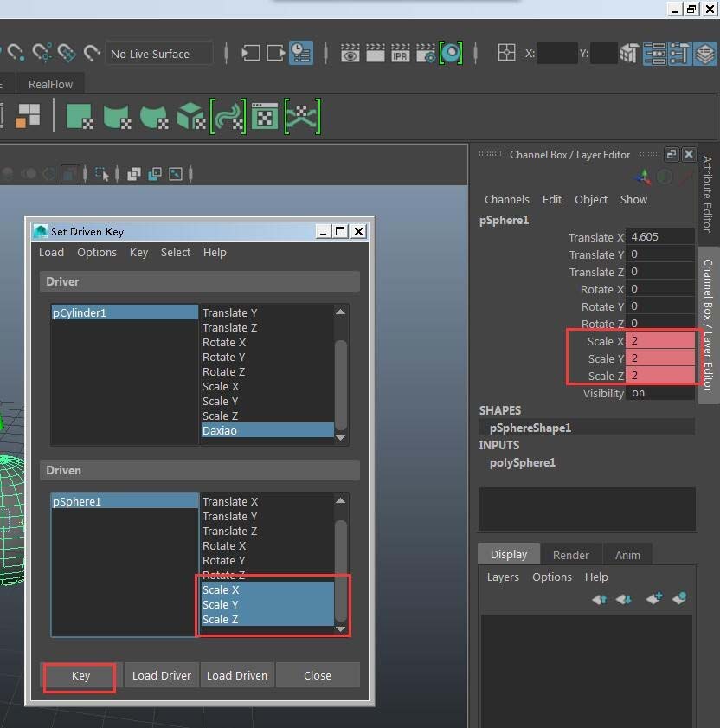Click the crossed arrows checker shelf icon
The image size is (720, 728).
(x=302, y=116)
